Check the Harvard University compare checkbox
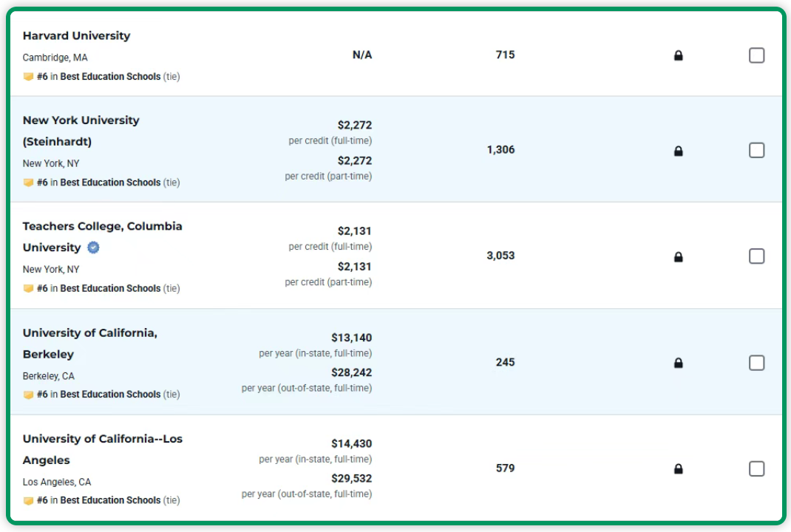Viewport: 791px width, 532px height. pos(756,55)
